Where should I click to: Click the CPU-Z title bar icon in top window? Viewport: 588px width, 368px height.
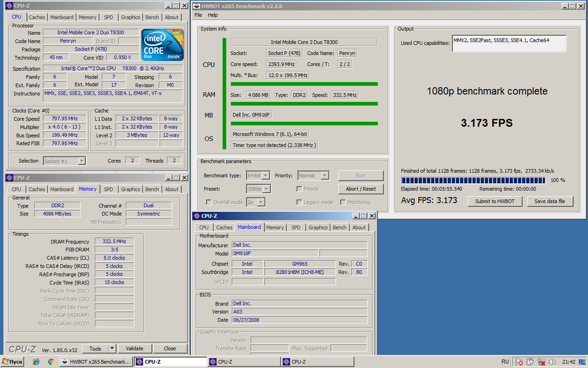click(9, 6)
